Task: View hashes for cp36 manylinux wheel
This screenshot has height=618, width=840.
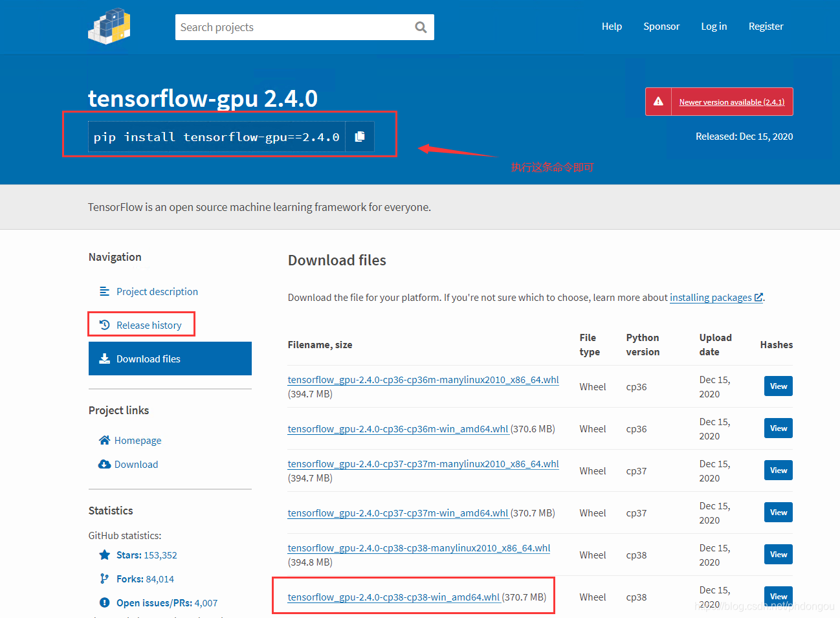Action: 779,386
